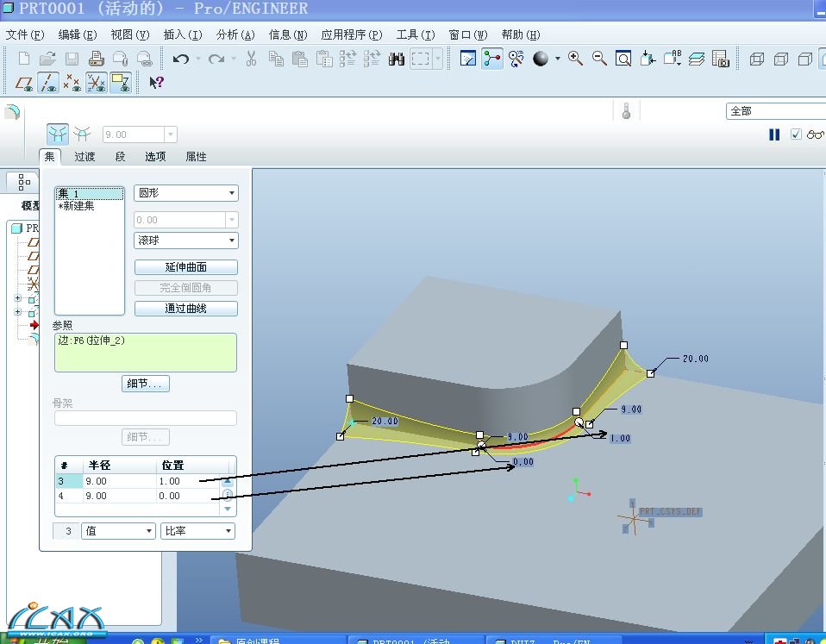826x644 pixels.
Task: Click the Refit view icon
Action: click(623, 59)
